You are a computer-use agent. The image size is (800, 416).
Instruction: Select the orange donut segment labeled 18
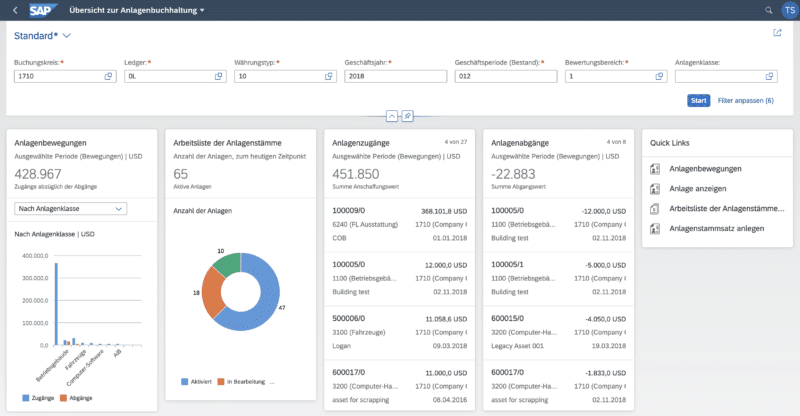(212, 292)
